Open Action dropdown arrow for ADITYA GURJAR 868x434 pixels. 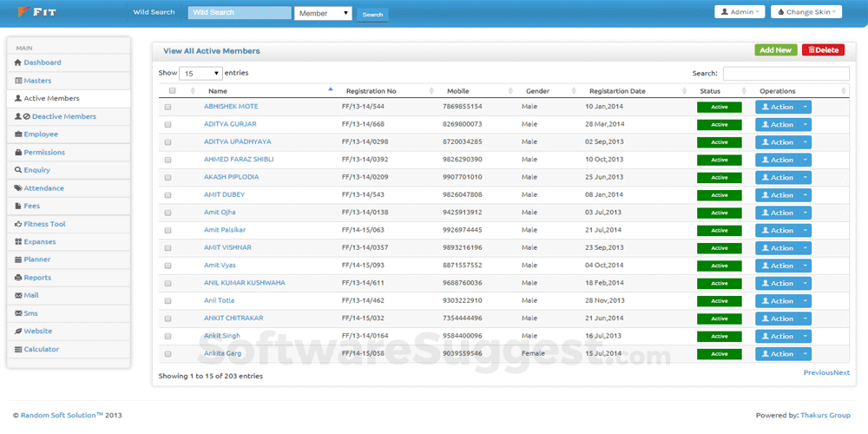coord(806,125)
